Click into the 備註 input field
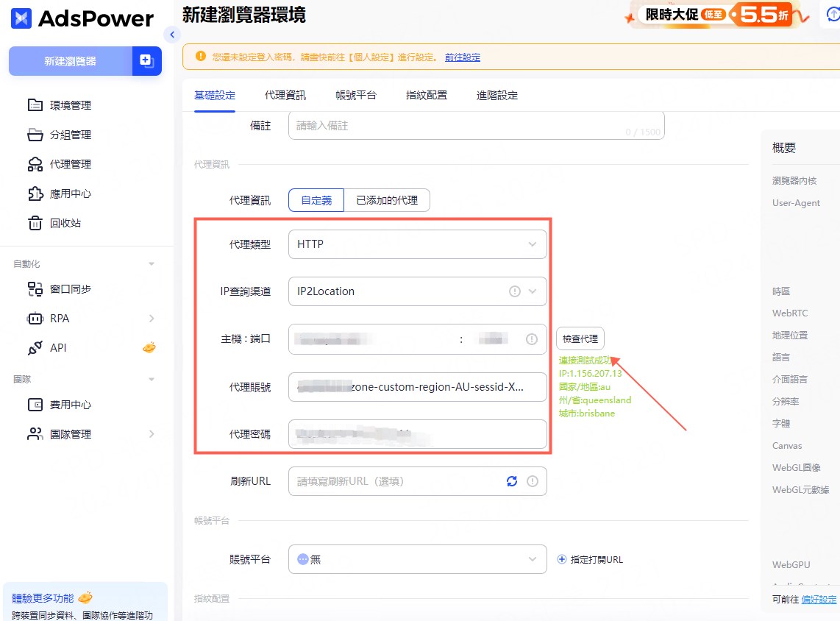This screenshot has width=840, height=621. point(476,125)
